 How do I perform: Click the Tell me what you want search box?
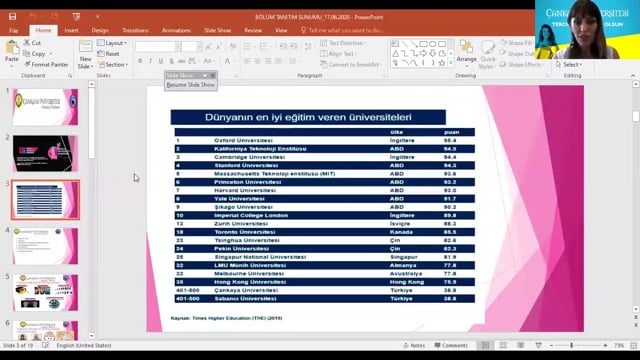(342, 31)
